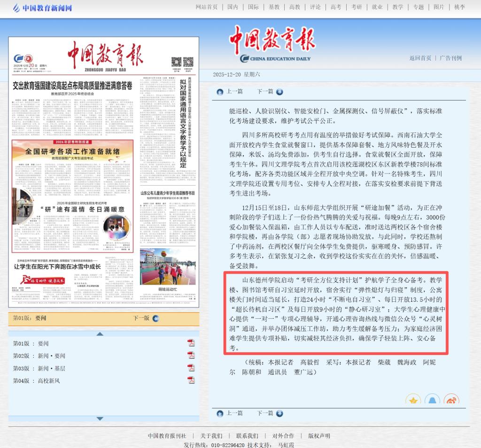Click 版权声明 in the footer
Image resolution: width=481 pixels, height=448 pixels.
(x=319, y=436)
